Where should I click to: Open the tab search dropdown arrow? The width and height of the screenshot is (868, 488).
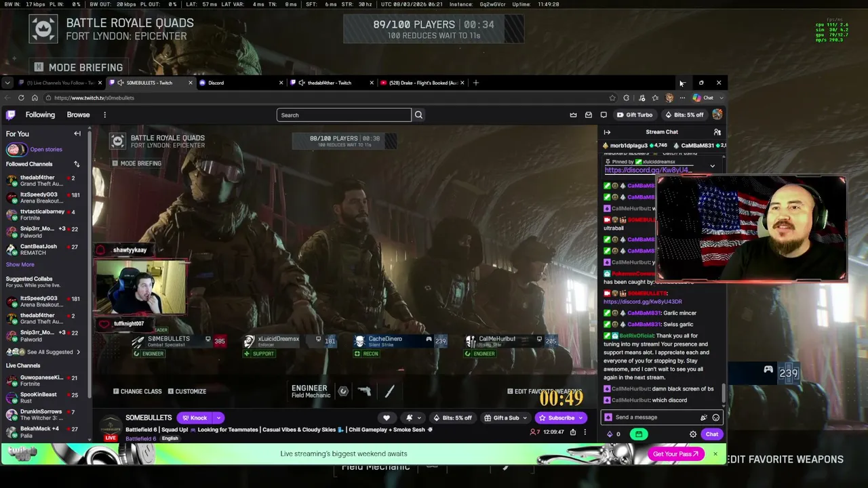tap(7, 83)
